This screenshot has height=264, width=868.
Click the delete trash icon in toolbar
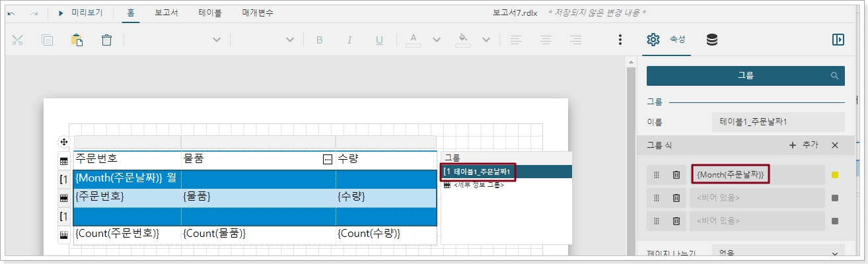[x=106, y=40]
